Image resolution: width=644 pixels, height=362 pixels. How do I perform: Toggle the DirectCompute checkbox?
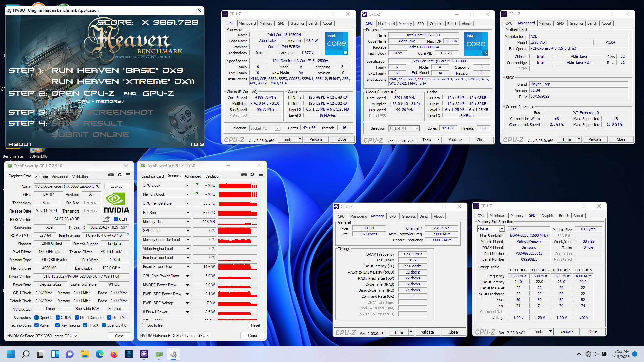pyautogui.click(x=77, y=318)
